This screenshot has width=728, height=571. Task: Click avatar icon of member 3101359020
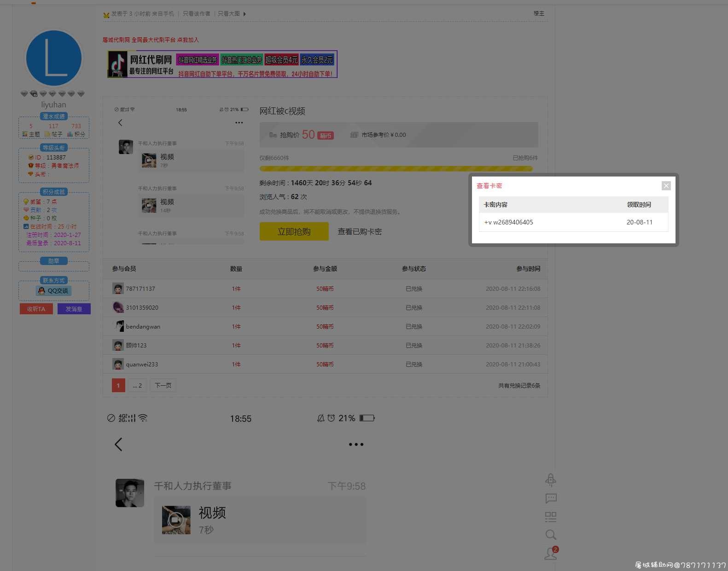pyautogui.click(x=118, y=307)
